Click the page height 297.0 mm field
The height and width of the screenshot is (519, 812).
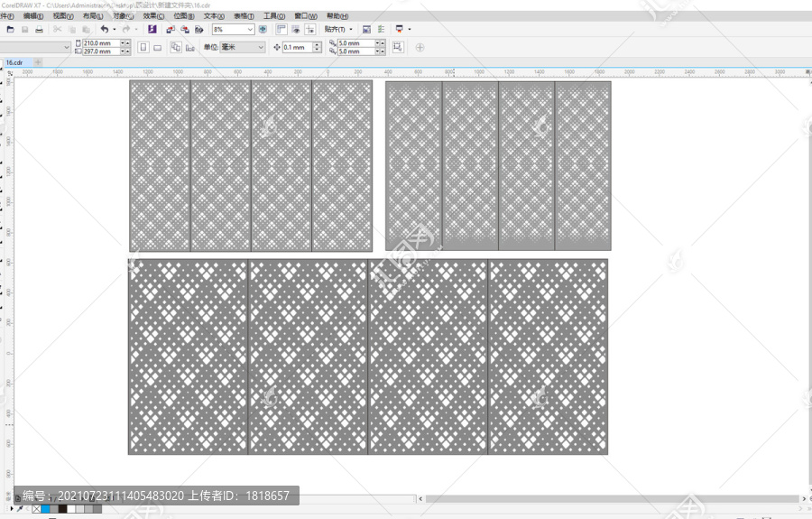pos(101,51)
